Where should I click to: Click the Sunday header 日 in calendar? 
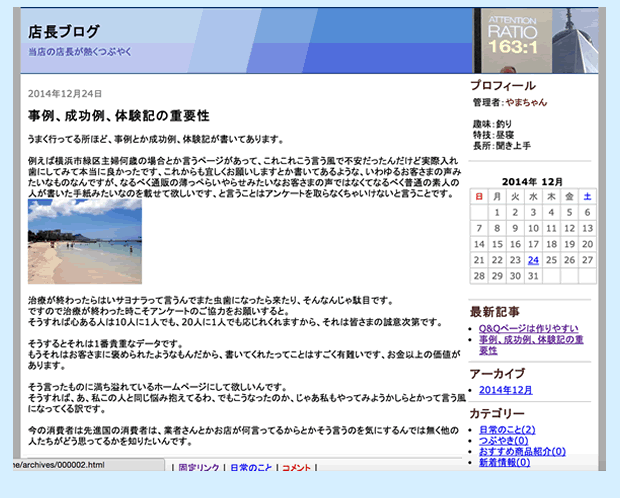(x=479, y=197)
